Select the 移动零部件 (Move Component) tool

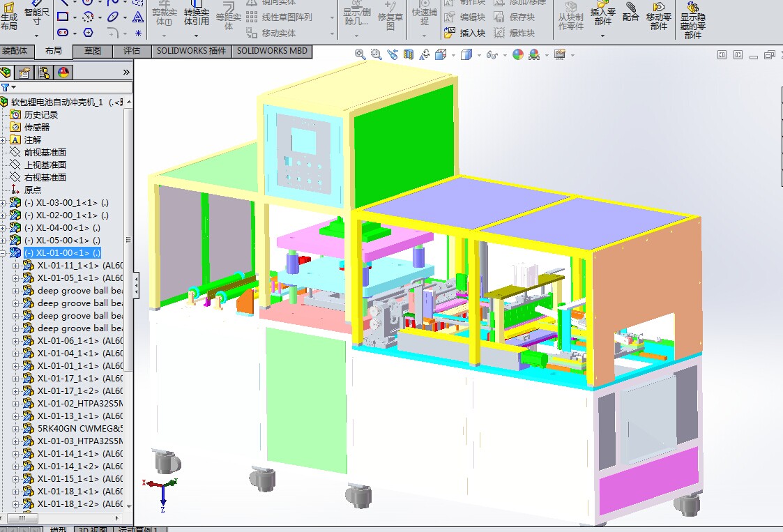(x=659, y=17)
